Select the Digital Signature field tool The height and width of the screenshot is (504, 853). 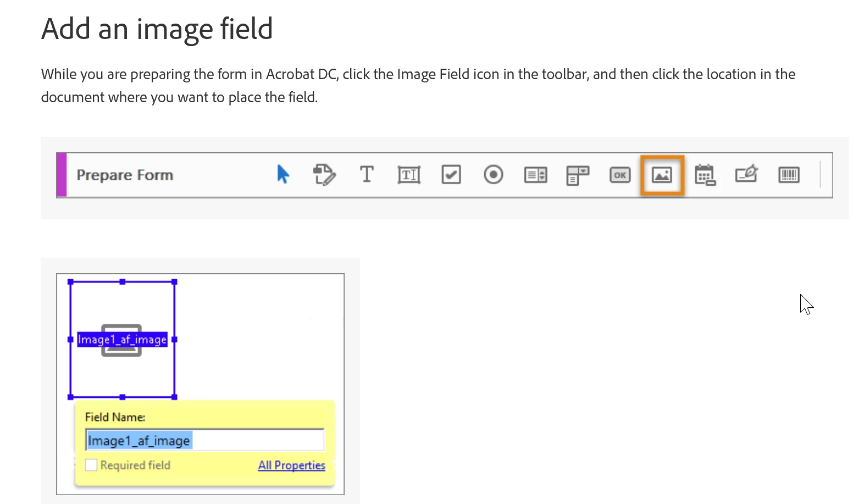[x=747, y=174]
